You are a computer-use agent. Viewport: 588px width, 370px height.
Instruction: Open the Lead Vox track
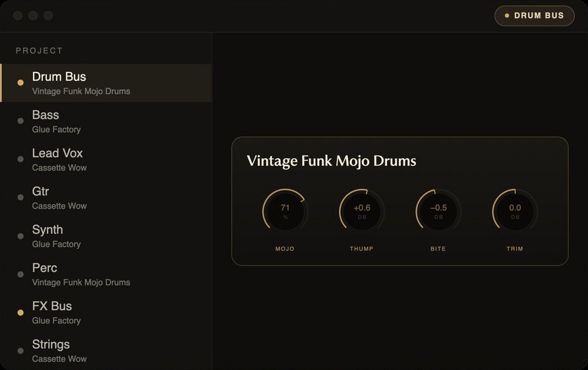106,159
